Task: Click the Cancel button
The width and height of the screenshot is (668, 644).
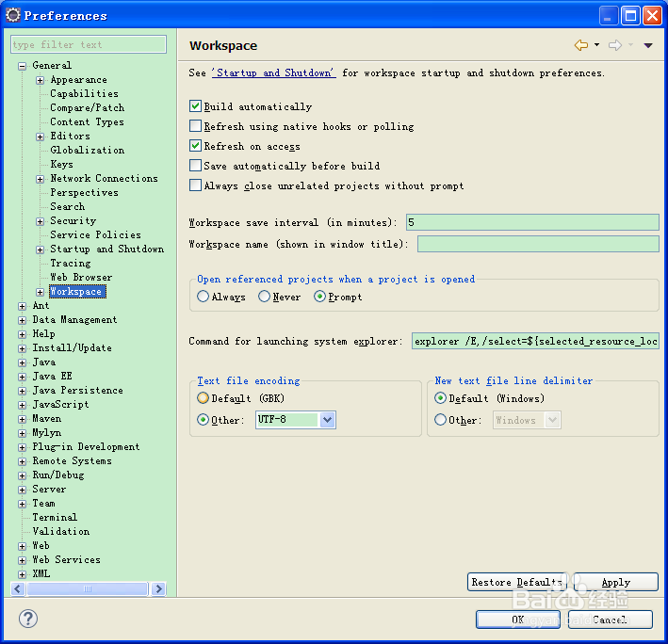Action: [x=610, y=620]
